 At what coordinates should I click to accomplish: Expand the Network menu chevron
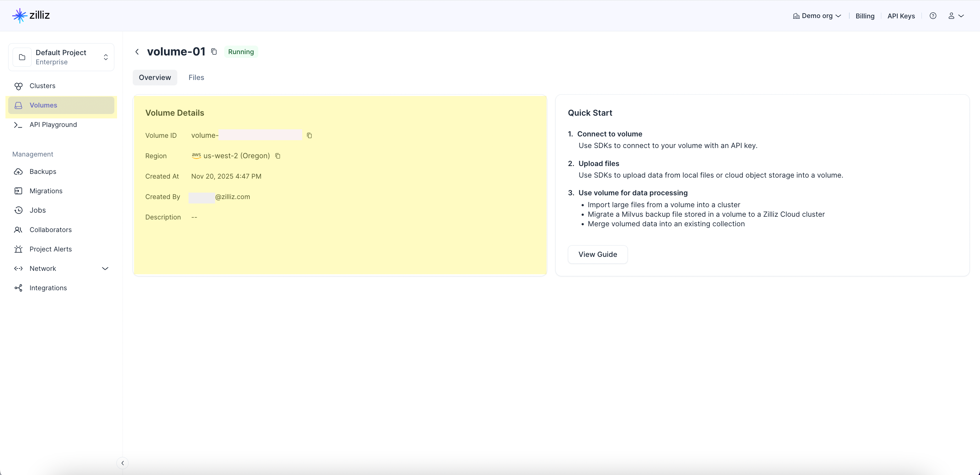coord(105,268)
